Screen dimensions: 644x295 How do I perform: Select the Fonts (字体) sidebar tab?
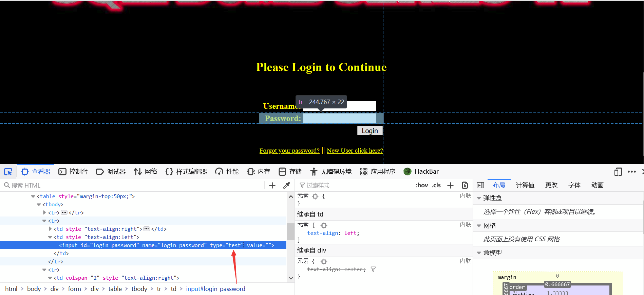click(574, 185)
